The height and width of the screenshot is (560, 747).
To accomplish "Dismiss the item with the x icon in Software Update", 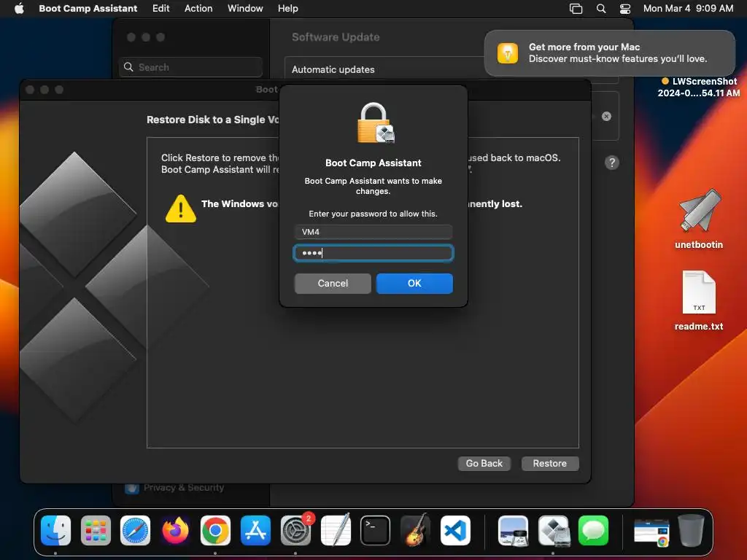I will tap(606, 116).
